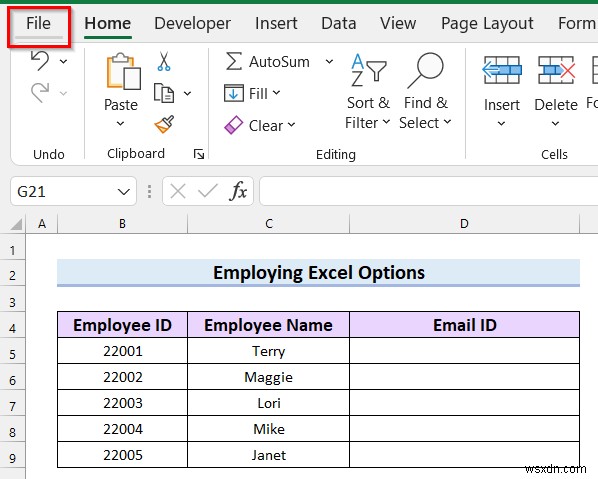Click the Insert cells icon

coord(502,70)
